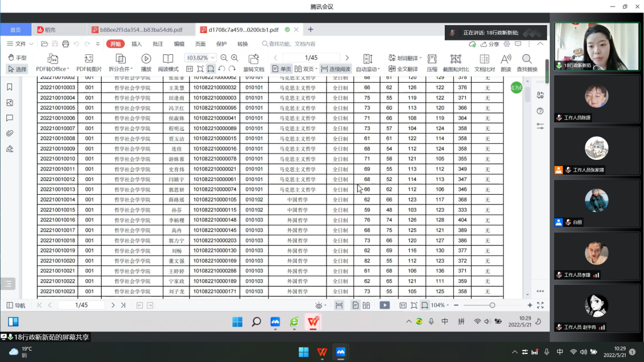This screenshot has height=362, width=644.
Task: Switch to b88ee2f1da354 PDF document tab
Action: (141, 30)
